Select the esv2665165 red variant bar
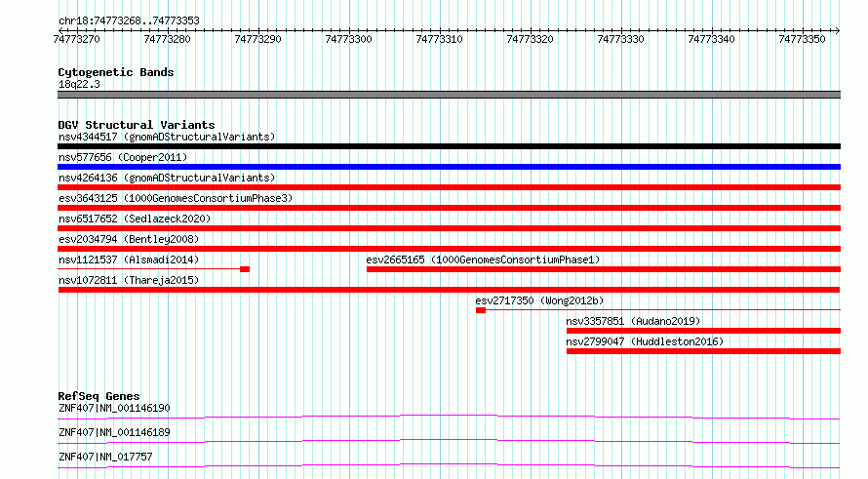Image resolution: width=868 pixels, height=479 pixels. (604, 269)
